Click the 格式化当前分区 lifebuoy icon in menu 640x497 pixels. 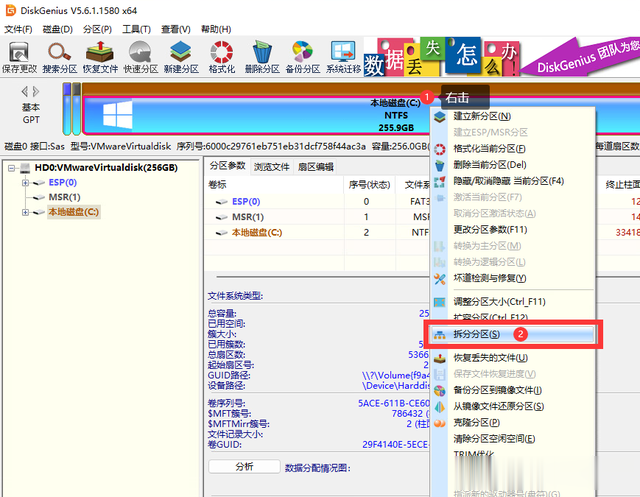440,149
